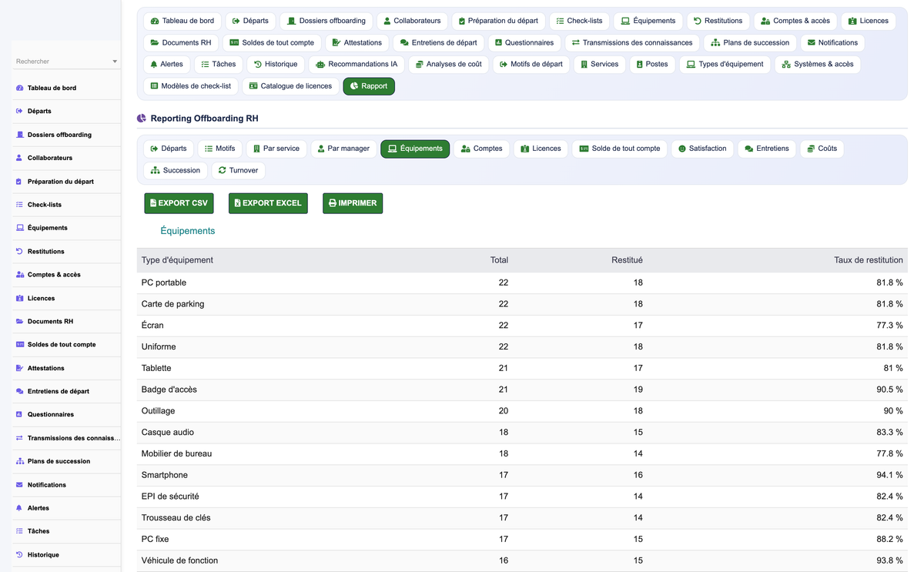This screenshot has width=924, height=572.
Task: Go to Motifs de départ top tab
Action: (531, 64)
